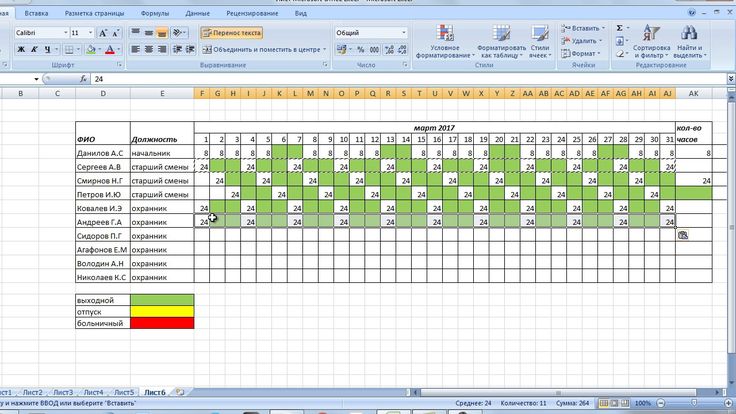The width and height of the screenshot is (736, 414).
Task: Select column header AK
Action: tap(693, 93)
